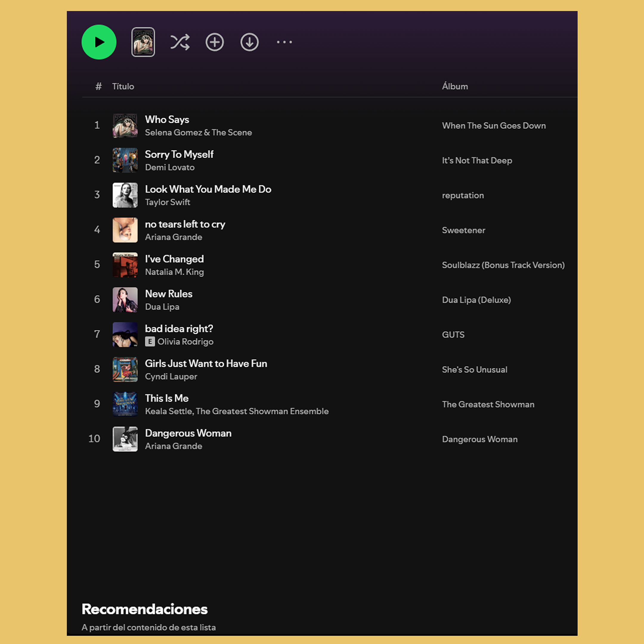Image resolution: width=644 pixels, height=644 pixels.
Task: Click the Who Says album art
Action: 125,126
